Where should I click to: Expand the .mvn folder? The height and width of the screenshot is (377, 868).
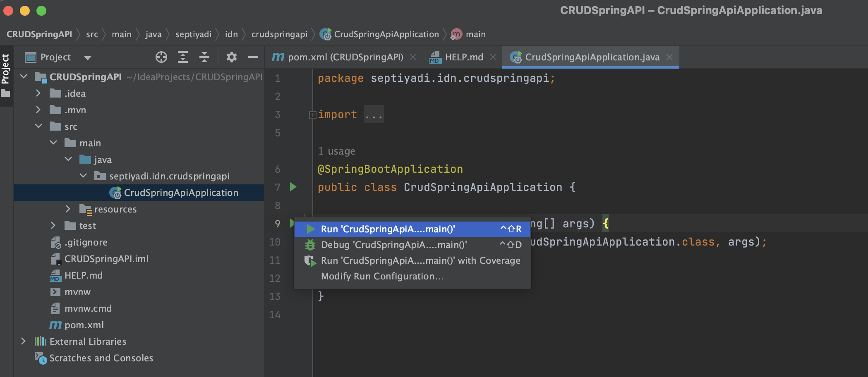pyautogui.click(x=38, y=110)
